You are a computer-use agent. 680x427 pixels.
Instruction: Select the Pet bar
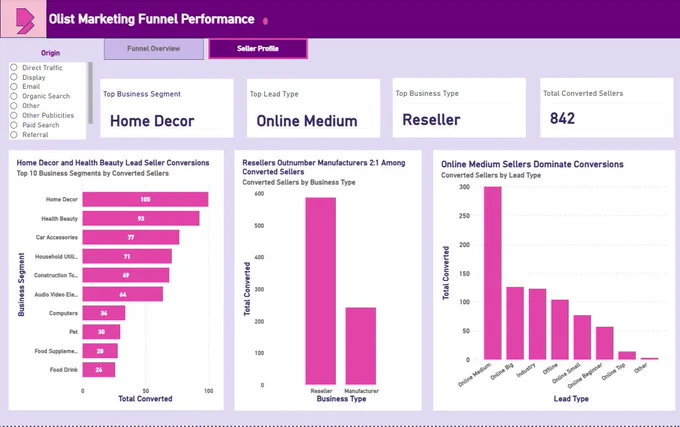tap(101, 332)
